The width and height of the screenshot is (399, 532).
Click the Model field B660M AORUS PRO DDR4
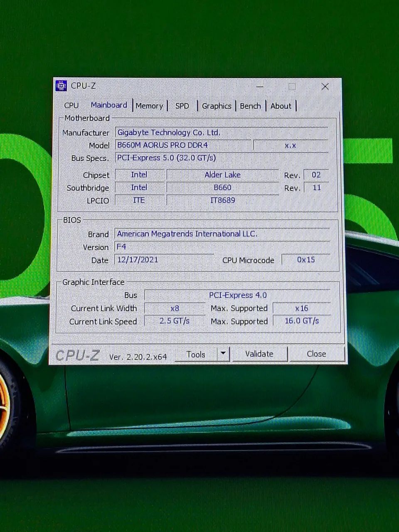[x=183, y=145]
